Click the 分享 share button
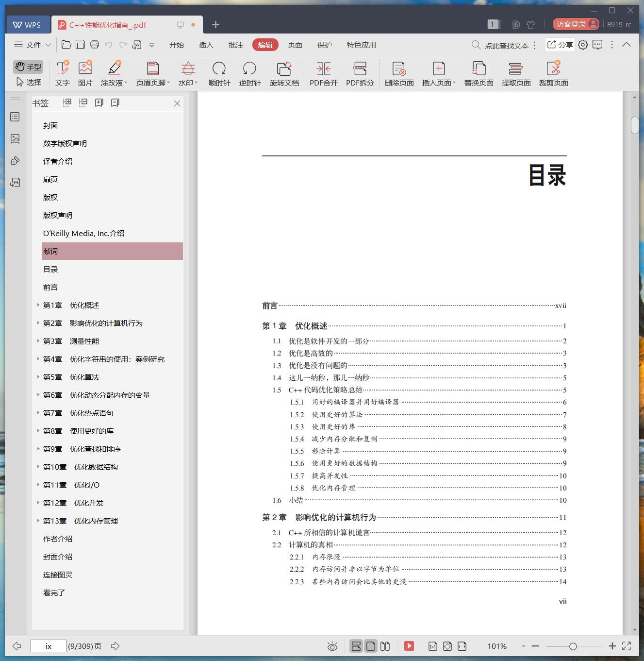The width and height of the screenshot is (644, 661). 560,45
